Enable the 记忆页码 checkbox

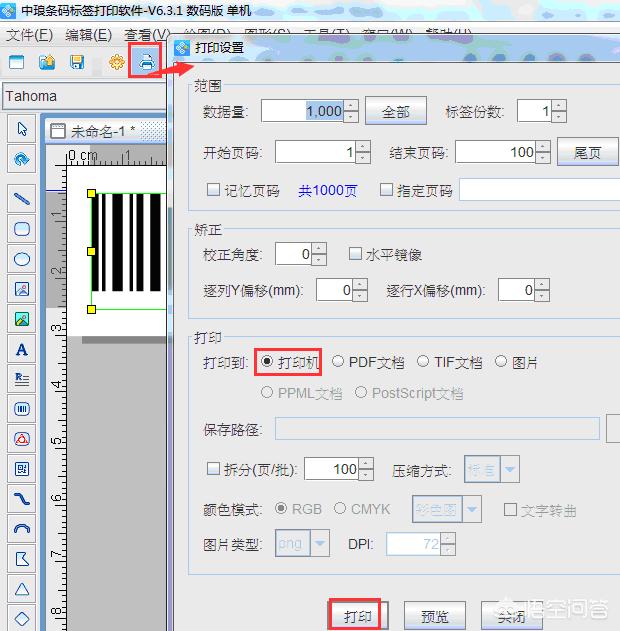[x=213, y=190]
